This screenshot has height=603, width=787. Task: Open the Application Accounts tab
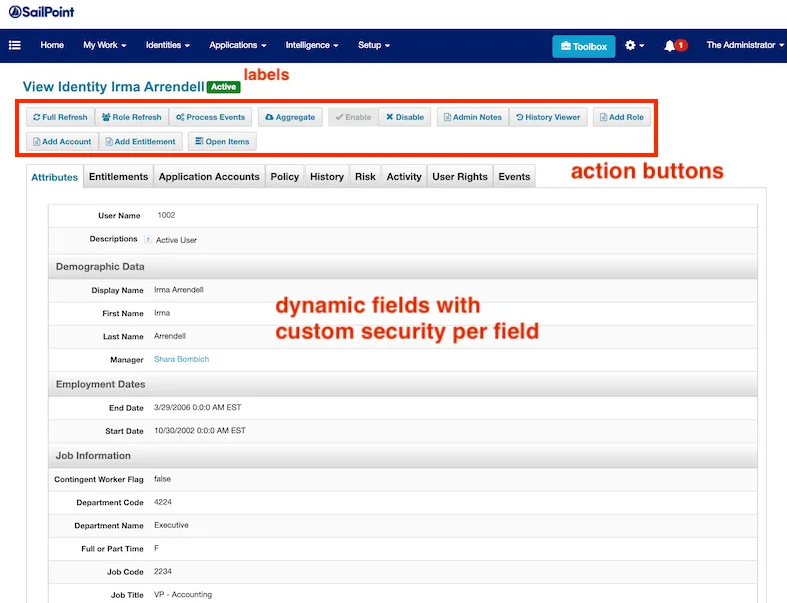[209, 177]
